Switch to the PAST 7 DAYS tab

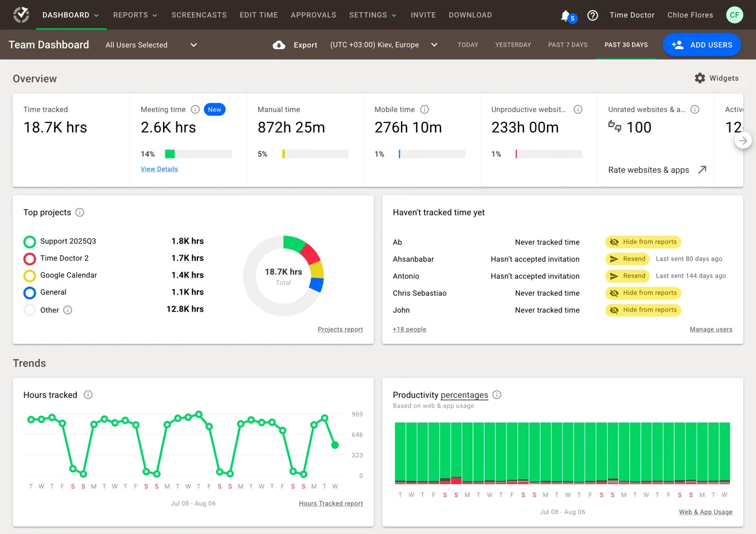pyautogui.click(x=567, y=45)
